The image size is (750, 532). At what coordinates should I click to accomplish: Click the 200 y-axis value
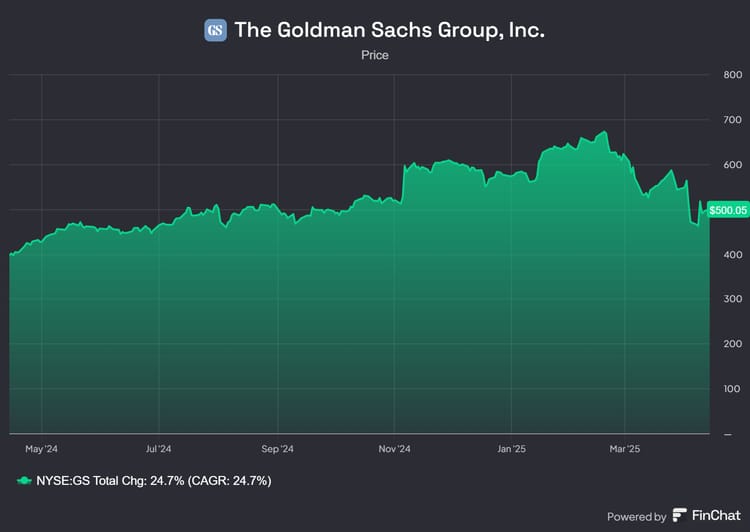click(x=731, y=344)
